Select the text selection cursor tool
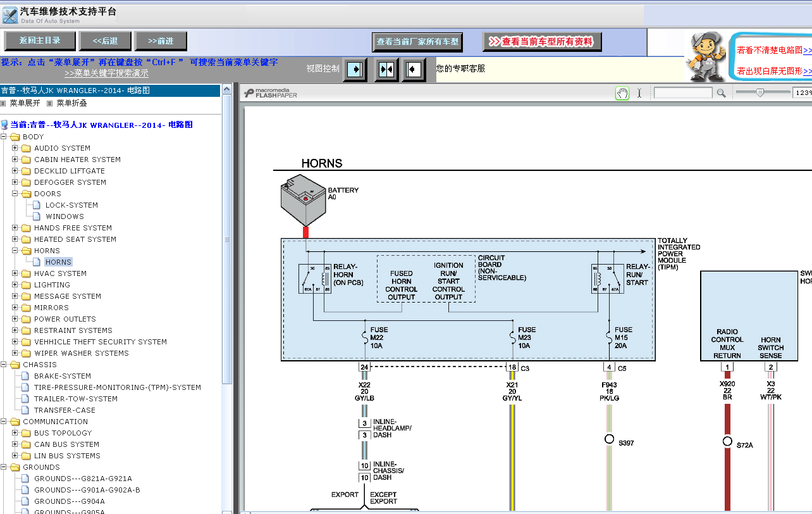Screen dimensions: 812x514 coord(639,93)
